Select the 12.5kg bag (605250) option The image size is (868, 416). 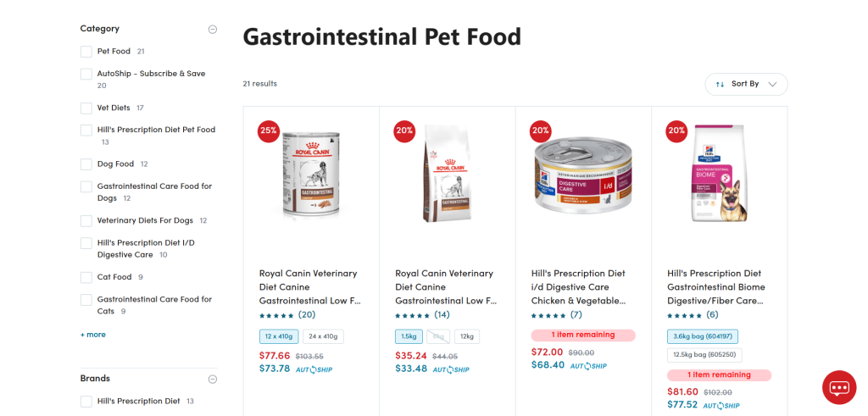(704, 355)
